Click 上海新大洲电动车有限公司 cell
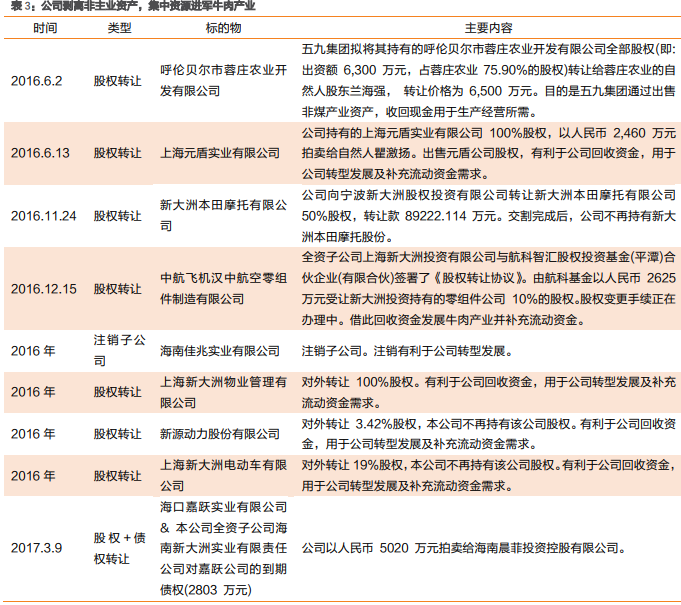This screenshot has width=681, height=605. tap(223, 476)
